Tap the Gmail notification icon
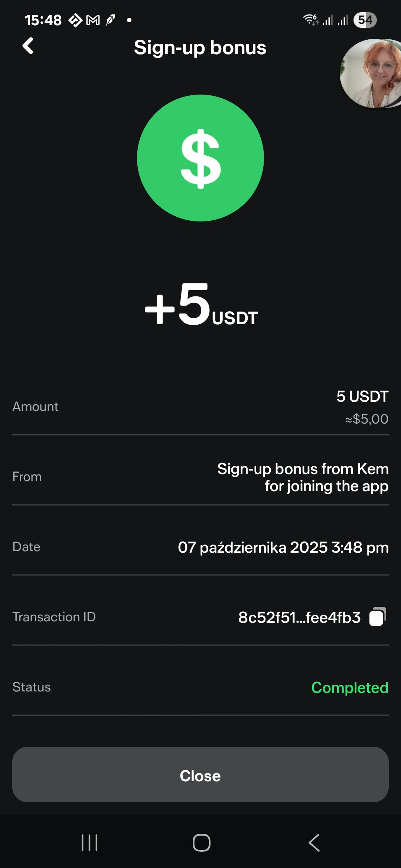 [x=93, y=20]
